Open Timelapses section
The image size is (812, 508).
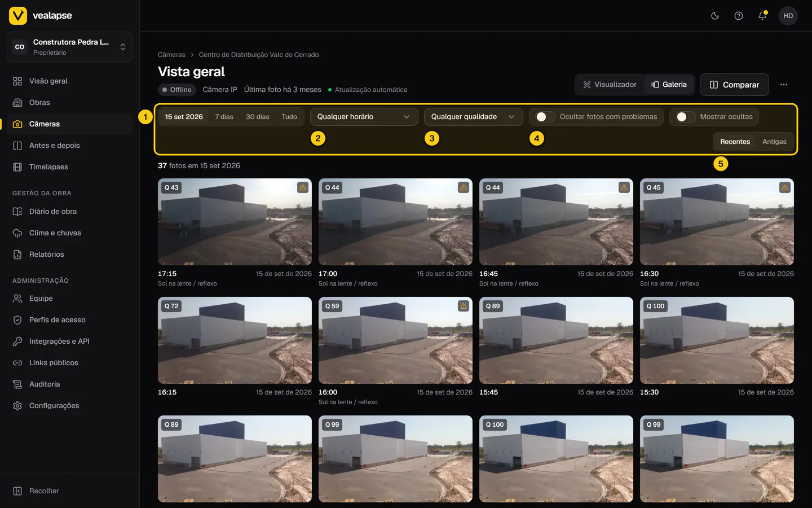pos(69,167)
